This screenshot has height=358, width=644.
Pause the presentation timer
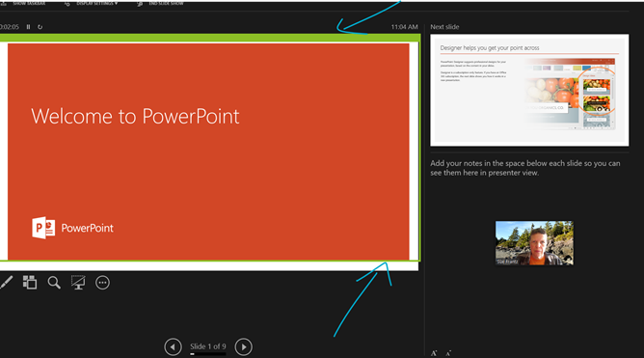click(x=28, y=27)
